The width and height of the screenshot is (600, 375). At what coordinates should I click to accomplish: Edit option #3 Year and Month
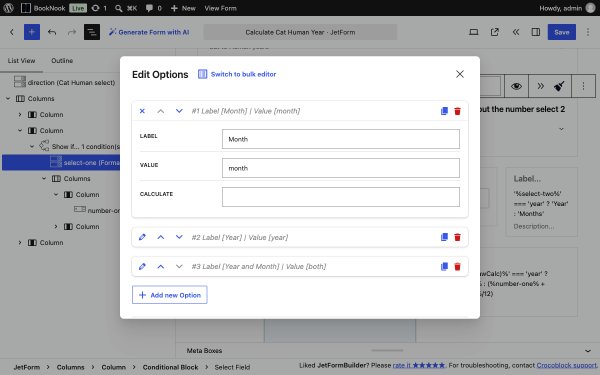(x=142, y=266)
